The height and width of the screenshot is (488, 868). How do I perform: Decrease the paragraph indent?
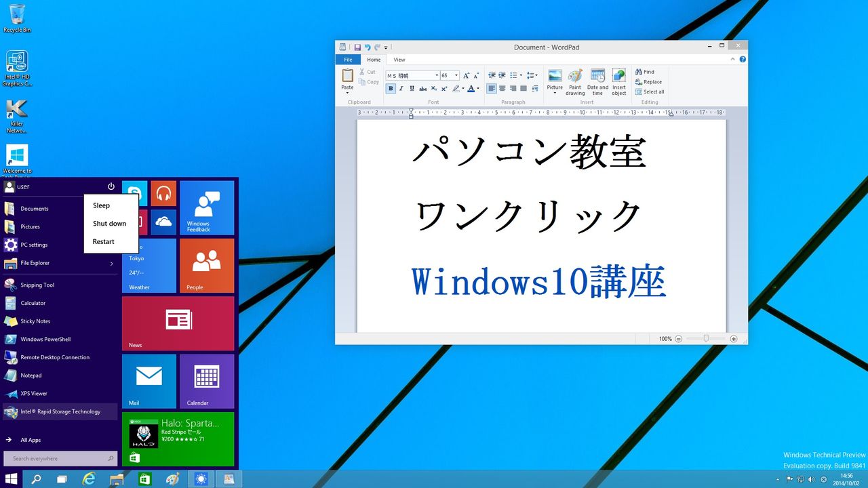[492, 76]
